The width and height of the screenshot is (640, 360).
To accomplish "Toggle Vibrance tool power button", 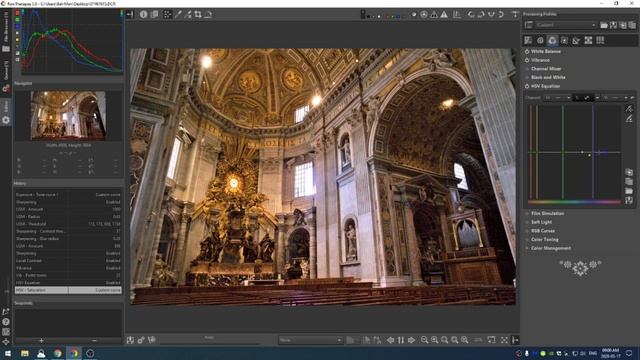I will [x=527, y=60].
